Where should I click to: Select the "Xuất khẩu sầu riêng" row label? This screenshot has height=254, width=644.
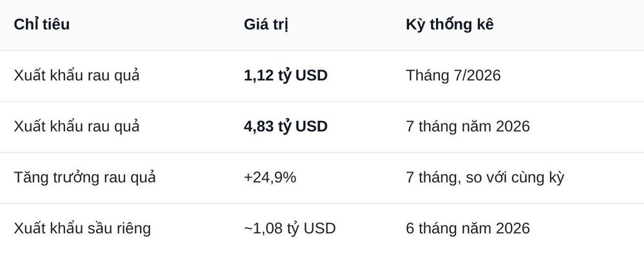pyautogui.click(x=82, y=228)
